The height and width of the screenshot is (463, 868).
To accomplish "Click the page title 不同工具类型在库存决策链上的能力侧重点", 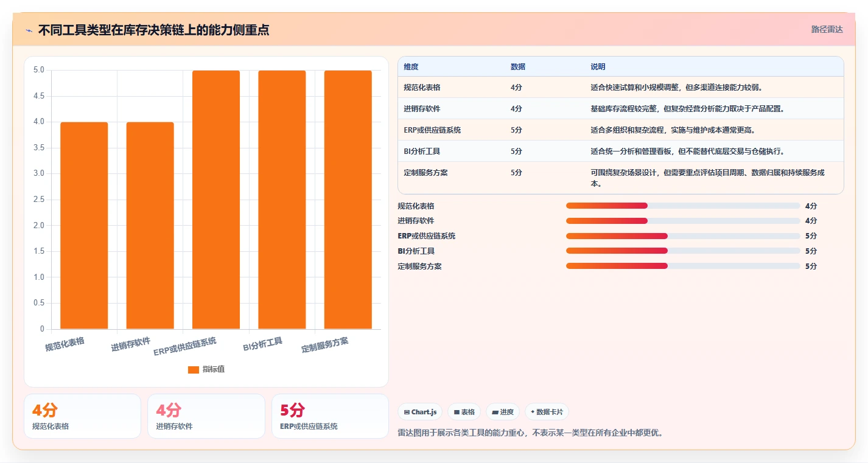I will coord(153,30).
